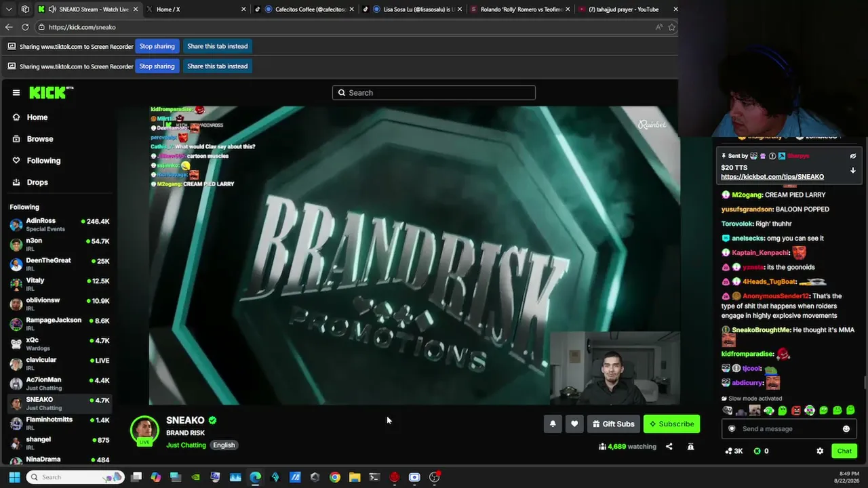Screen dimensions: 868x488
Task: Open chat settings gear
Action: tap(820, 451)
